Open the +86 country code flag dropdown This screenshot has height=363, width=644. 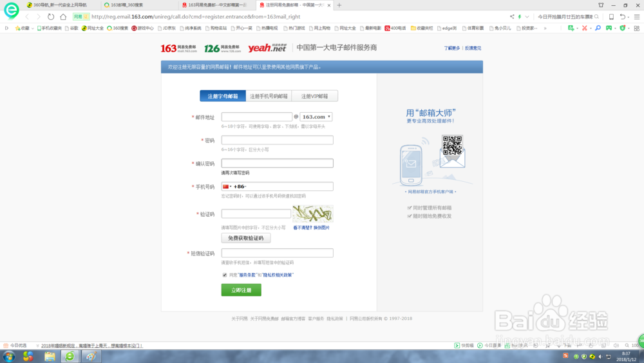point(227,186)
